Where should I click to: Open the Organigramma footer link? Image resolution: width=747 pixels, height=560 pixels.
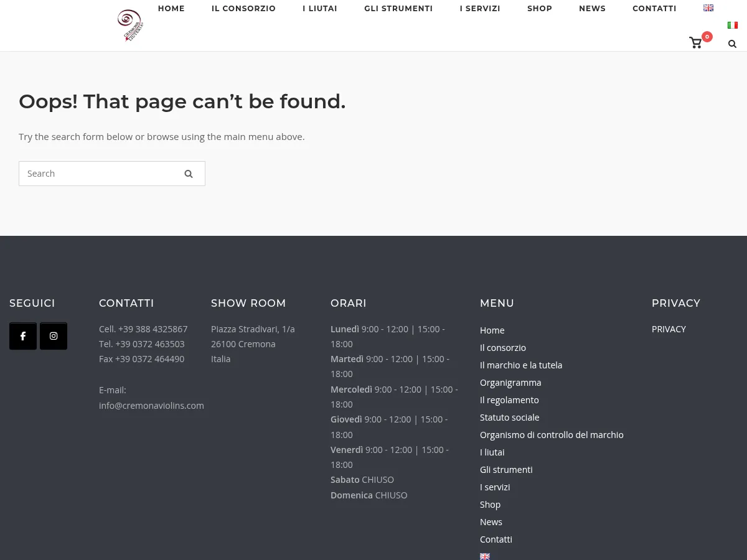pyautogui.click(x=510, y=383)
